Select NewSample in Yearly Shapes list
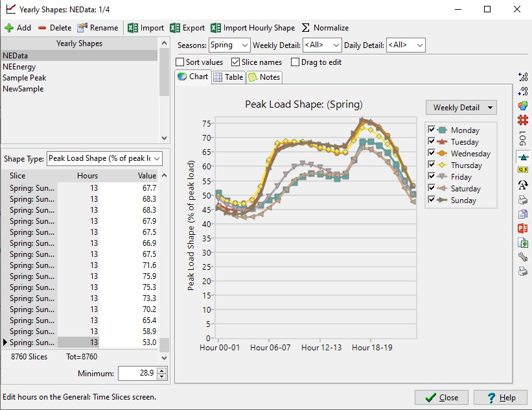 pos(80,89)
